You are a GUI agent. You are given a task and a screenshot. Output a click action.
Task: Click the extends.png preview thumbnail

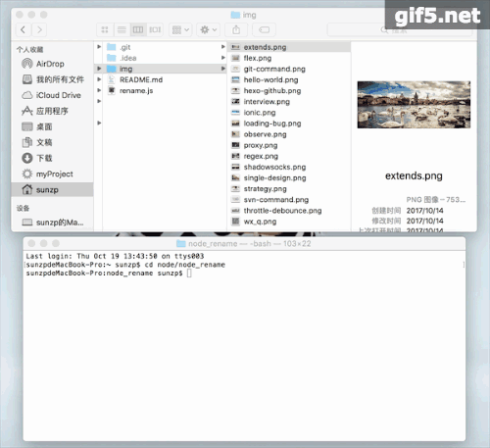[414, 105]
